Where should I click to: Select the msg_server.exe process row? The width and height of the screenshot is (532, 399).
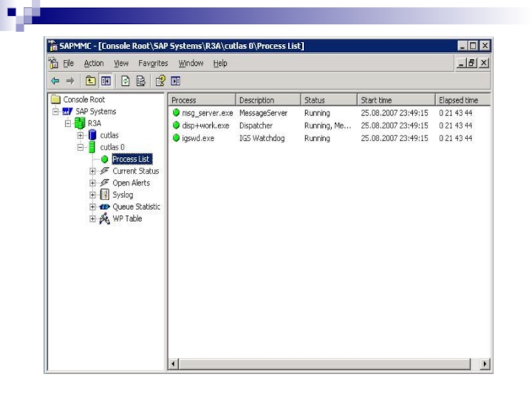click(x=329, y=112)
